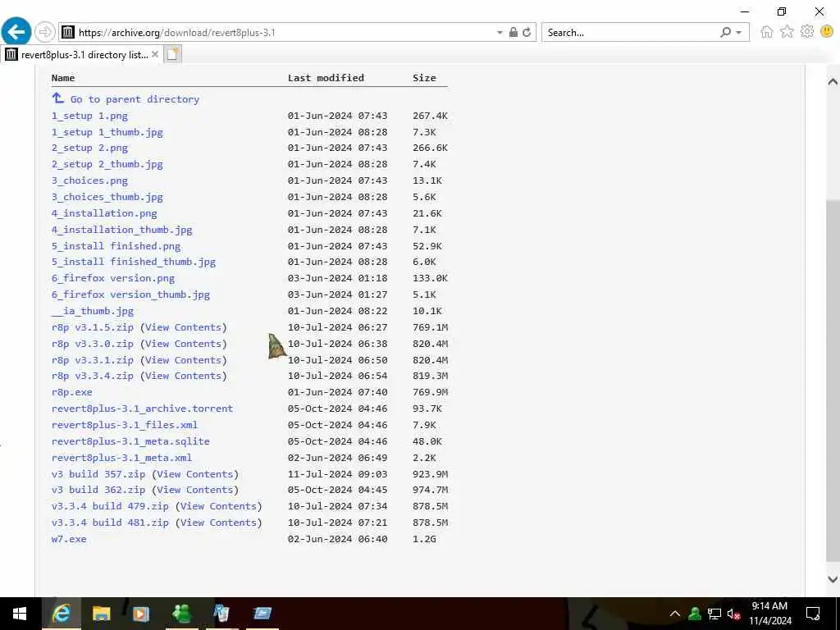Image resolution: width=840 pixels, height=630 pixels.
Task: Click the archive.org site icon in address bar
Action: (x=67, y=33)
